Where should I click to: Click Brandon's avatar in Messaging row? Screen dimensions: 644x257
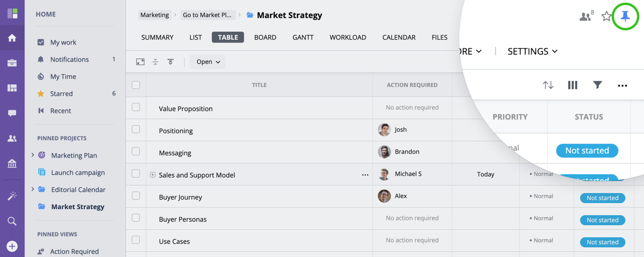tap(384, 152)
